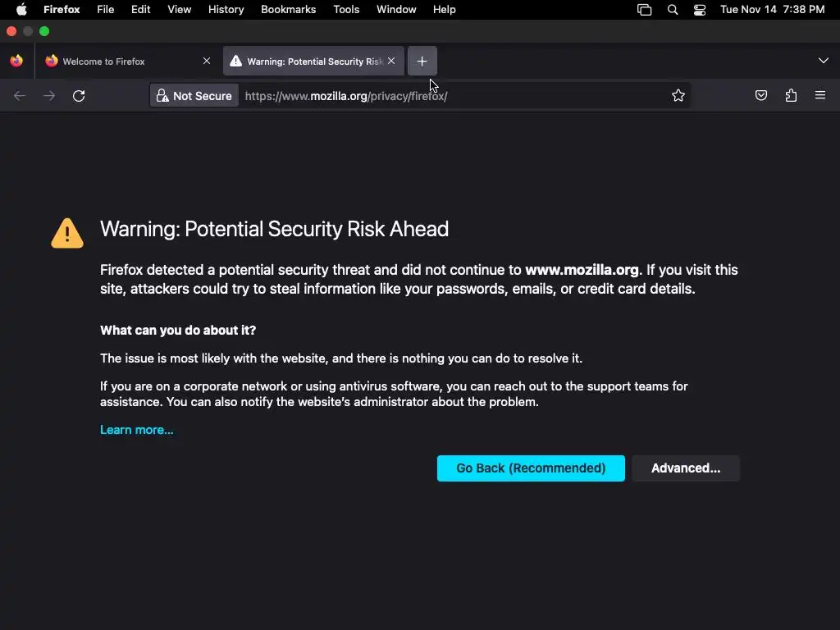Expand the list all tabs chevron

(823, 62)
